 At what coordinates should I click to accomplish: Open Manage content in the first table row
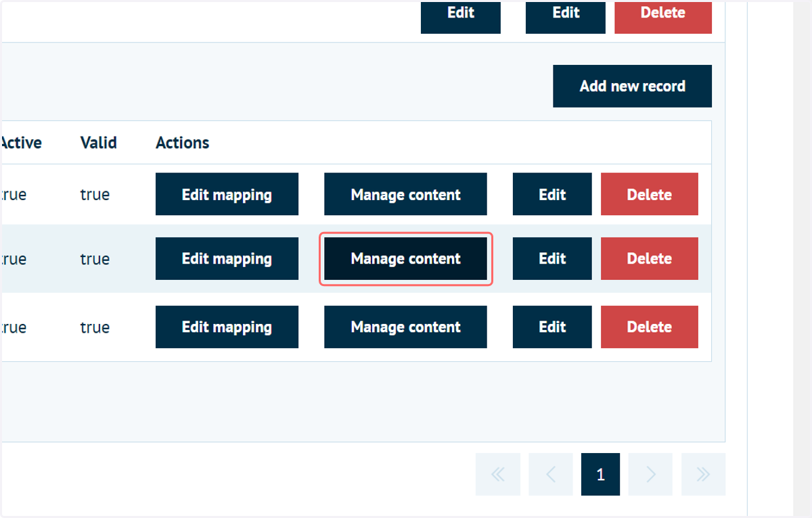405,194
